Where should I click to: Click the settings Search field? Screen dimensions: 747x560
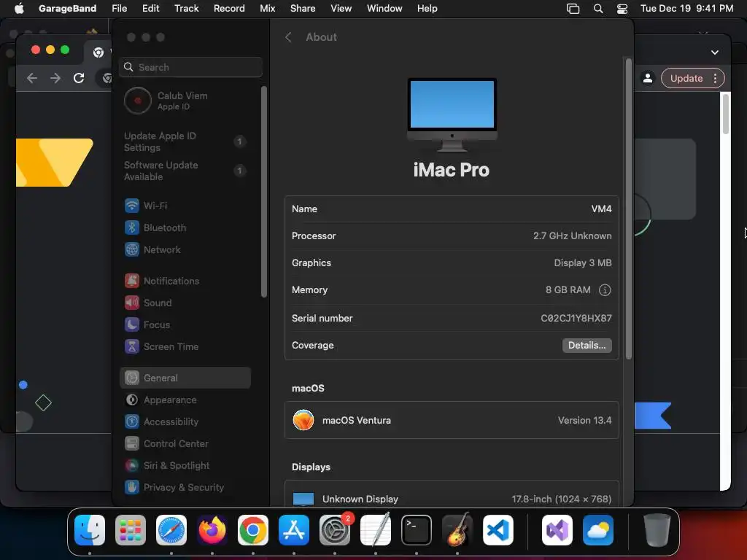(x=190, y=67)
